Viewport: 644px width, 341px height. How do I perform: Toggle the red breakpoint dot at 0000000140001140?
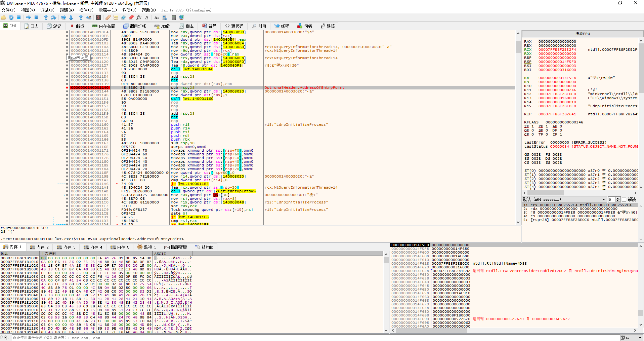pyautogui.click(x=67, y=88)
